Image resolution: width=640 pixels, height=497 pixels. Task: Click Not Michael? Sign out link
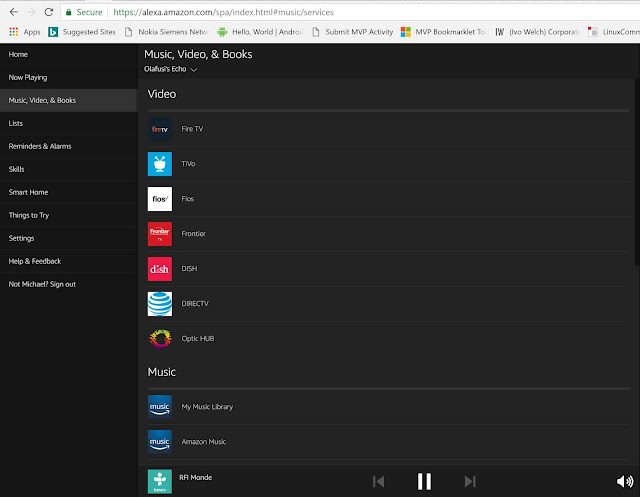click(x=42, y=284)
